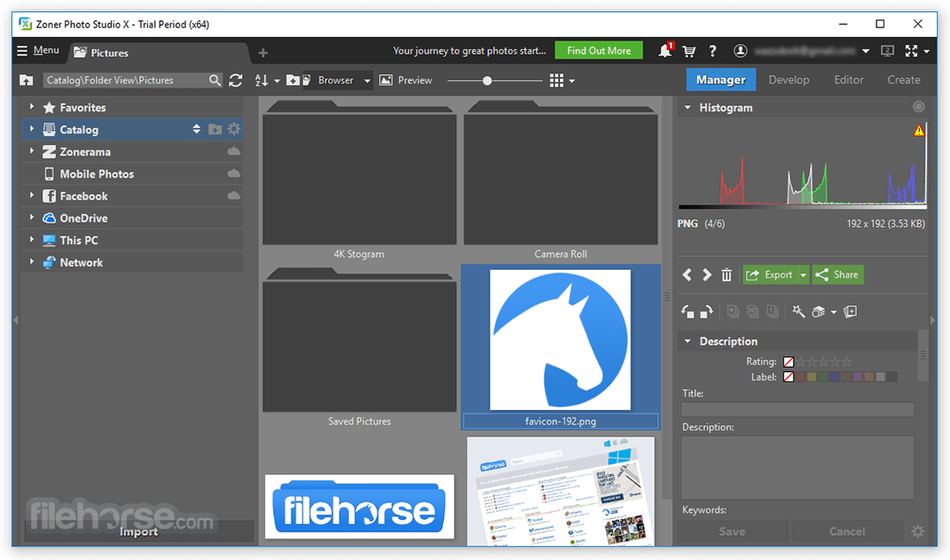Click the refresh folder icon
This screenshot has height=560, width=950.
click(236, 80)
